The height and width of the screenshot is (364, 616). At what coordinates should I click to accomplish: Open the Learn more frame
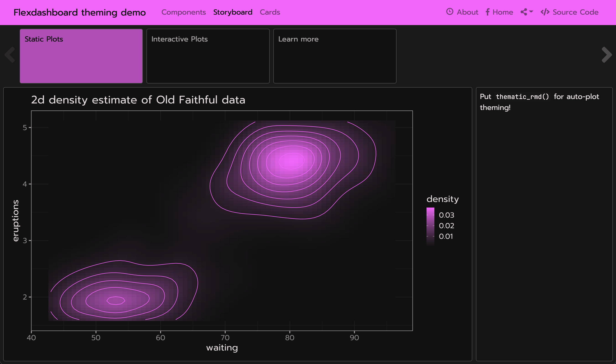[x=335, y=56]
